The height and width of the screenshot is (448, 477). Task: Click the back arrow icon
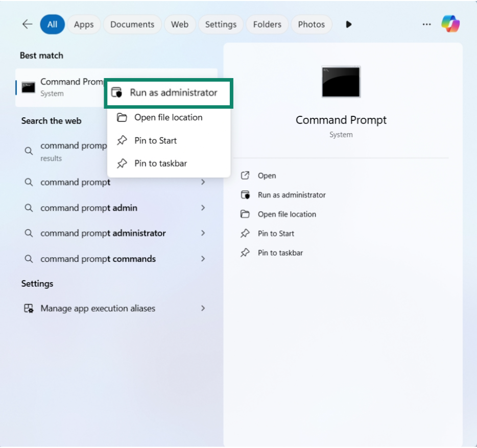27,24
